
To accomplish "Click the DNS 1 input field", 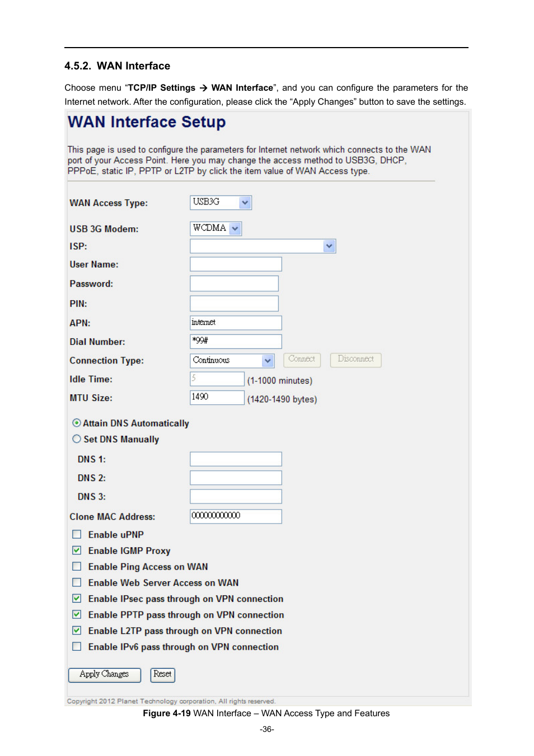I will [x=236, y=459].
